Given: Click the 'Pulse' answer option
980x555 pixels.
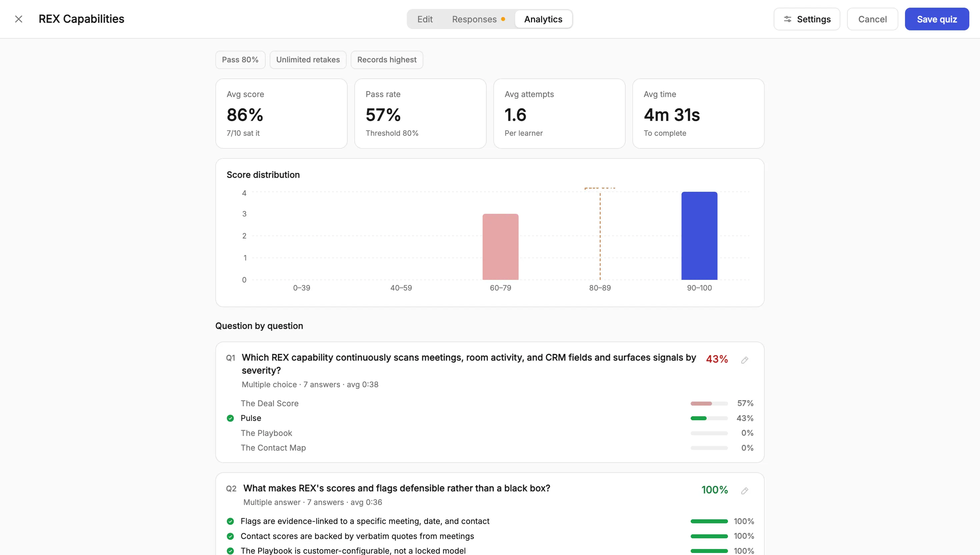Looking at the screenshot, I should [251, 418].
